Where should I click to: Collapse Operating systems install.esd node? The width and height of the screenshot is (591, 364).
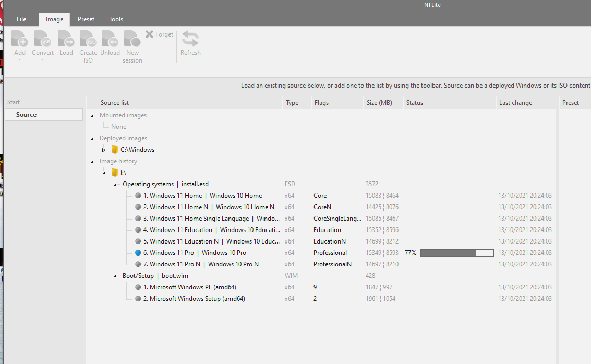[115, 184]
